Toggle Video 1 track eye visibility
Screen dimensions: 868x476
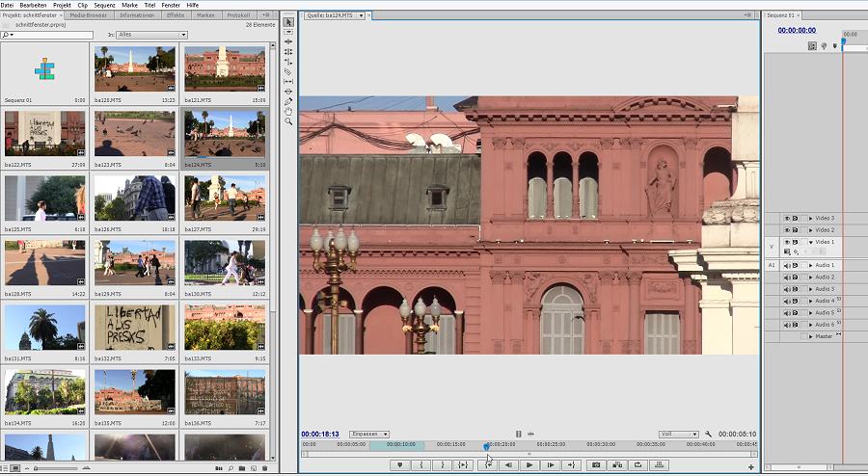(x=787, y=242)
